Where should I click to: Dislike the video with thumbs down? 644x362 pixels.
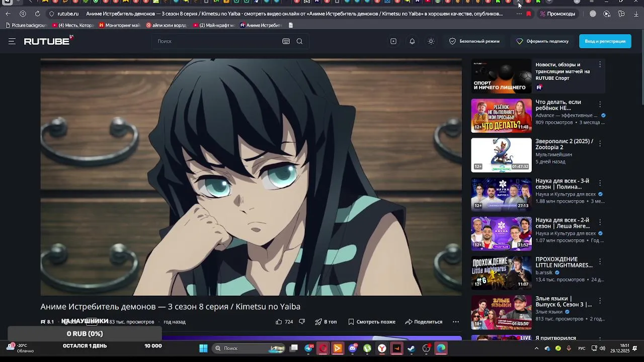click(302, 322)
